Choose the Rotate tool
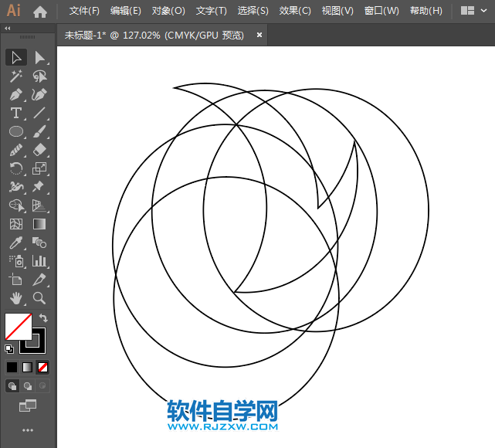The width and height of the screenshot is (495, 448). (16, 168)
